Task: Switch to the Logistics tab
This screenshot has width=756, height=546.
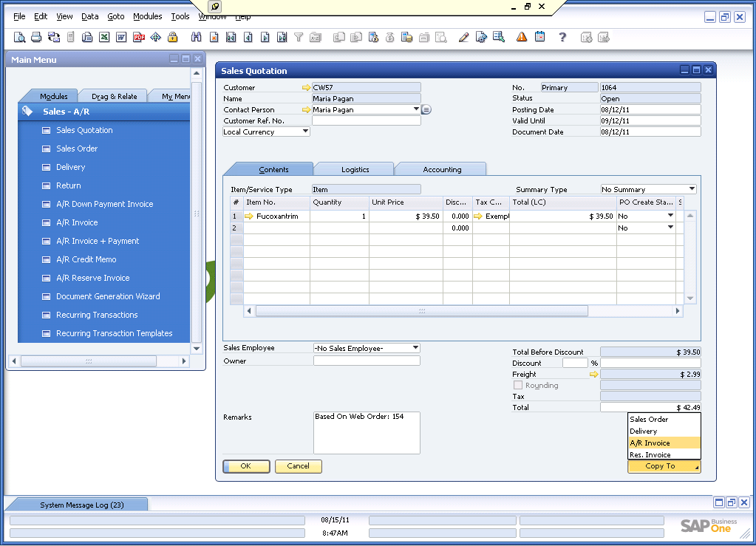Action: (x=354, y=168)
